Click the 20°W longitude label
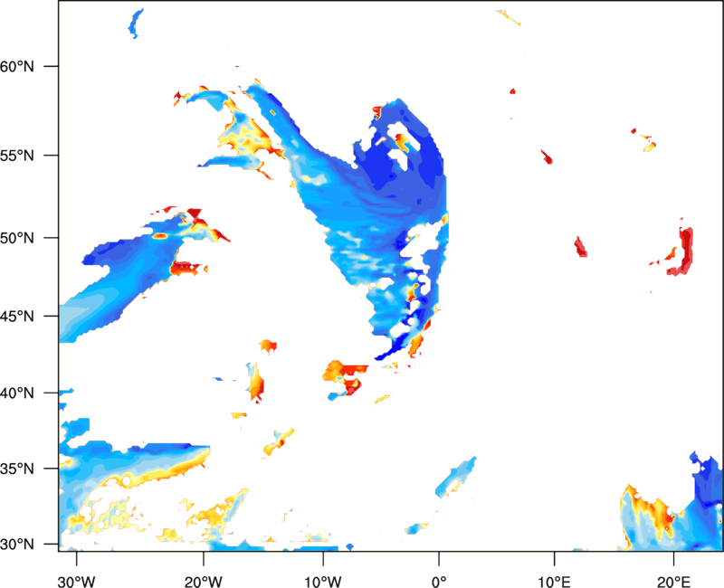Image resolution: width=724 pixels, height=588 pixels. 203,582
